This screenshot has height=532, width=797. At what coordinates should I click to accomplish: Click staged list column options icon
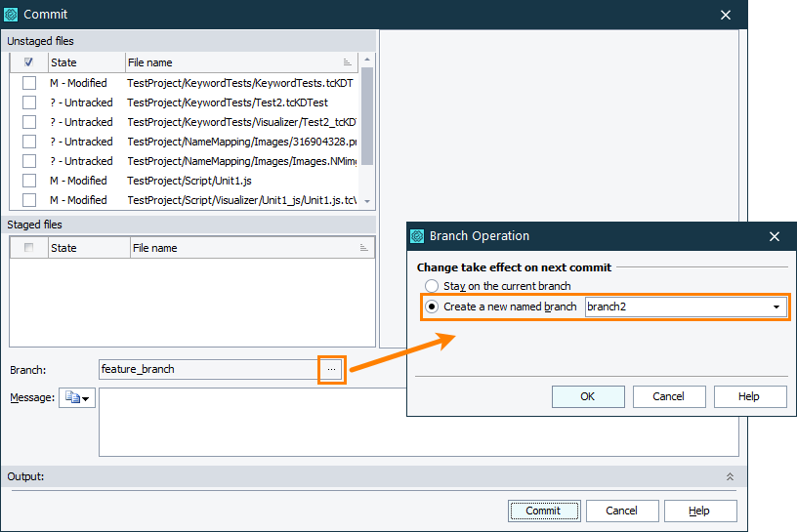(364, 248)
